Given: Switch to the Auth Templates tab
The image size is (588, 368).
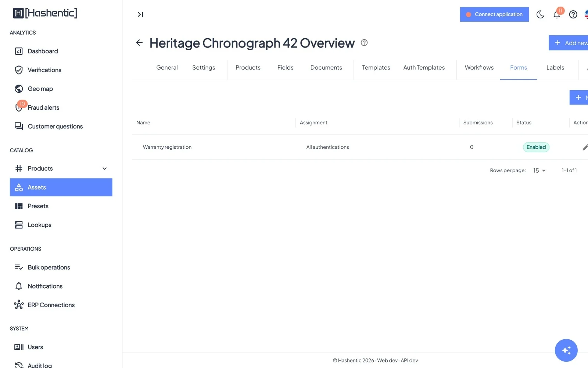Looking at the screenshot, I should [x=424, y=67].
